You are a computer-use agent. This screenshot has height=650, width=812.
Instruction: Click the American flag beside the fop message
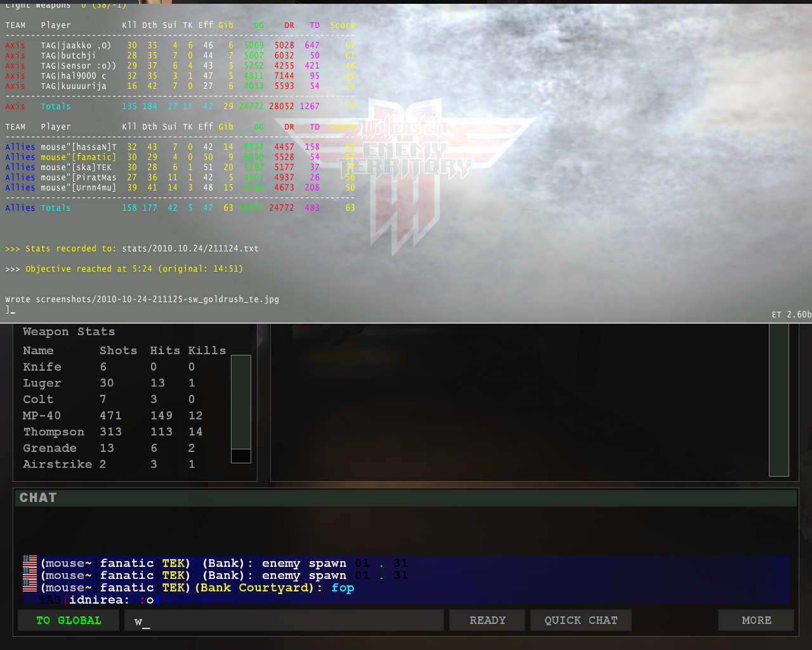(30, 586)
